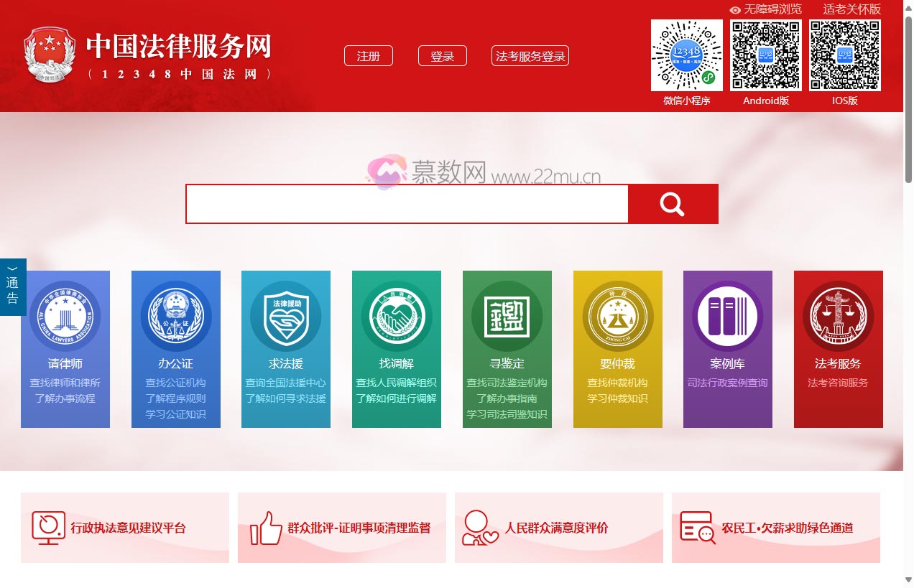Click inside the search input field
Image resolution: width=914 pixels, height=588 pixels.
pos(402,204)
